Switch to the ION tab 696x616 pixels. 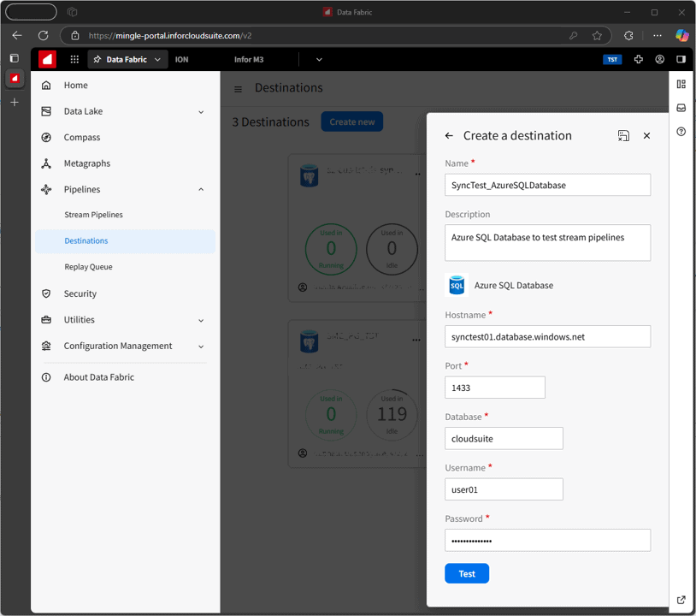coord(181,60)
